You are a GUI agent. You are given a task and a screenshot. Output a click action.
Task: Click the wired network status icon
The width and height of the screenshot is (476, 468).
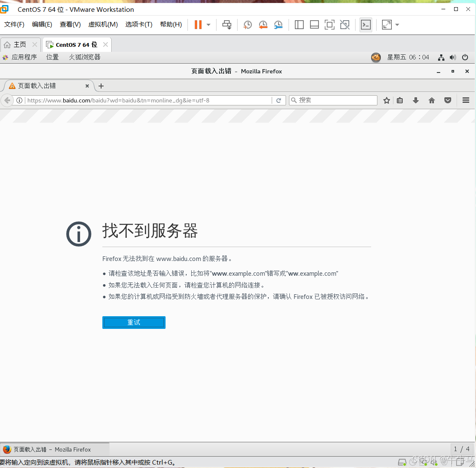pos(441,57)
